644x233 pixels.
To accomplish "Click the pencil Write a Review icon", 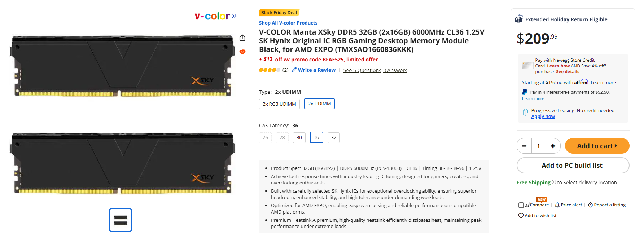I will click(294, 70).
